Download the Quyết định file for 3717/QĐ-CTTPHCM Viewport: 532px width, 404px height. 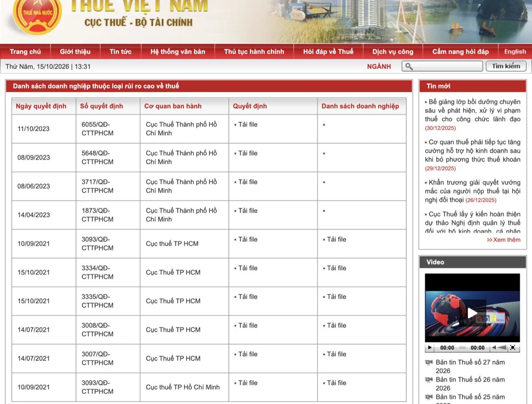(247, 182)
